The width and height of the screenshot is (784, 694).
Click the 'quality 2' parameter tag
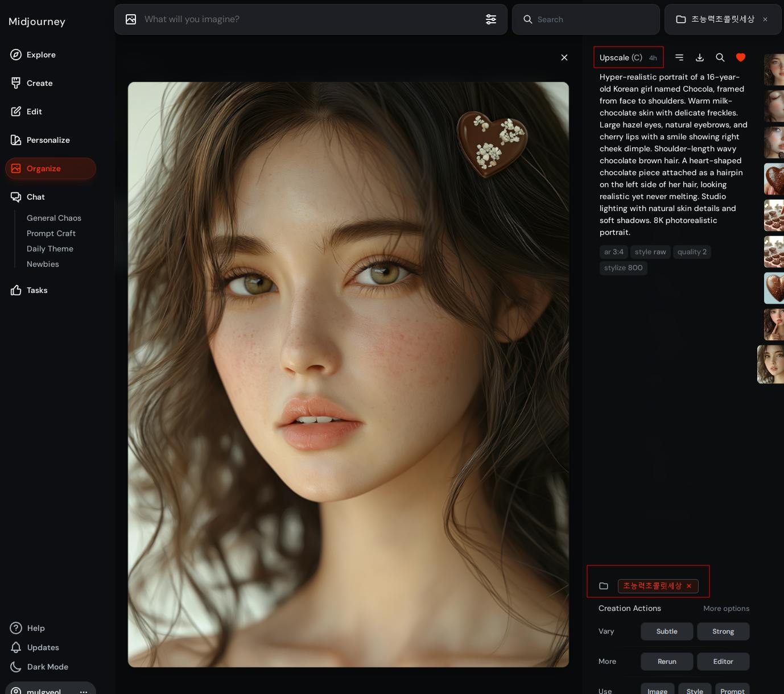click(x=692, y=252)
